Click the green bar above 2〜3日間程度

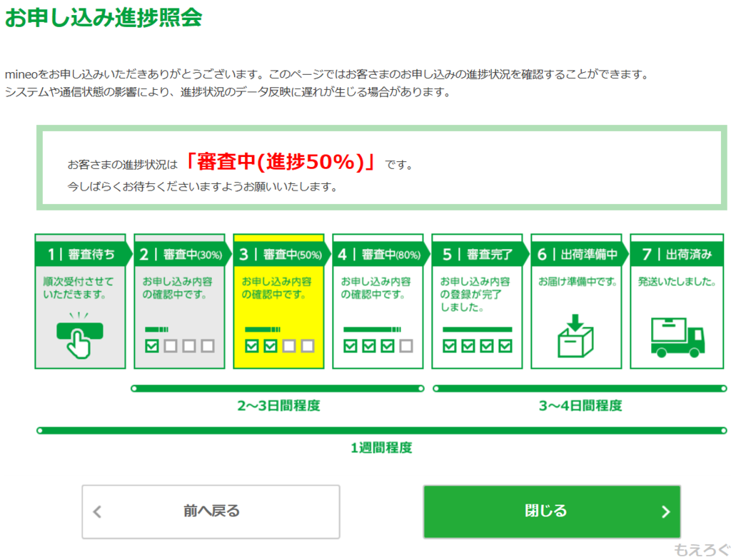pyautogui.click(x=278, y=389)
